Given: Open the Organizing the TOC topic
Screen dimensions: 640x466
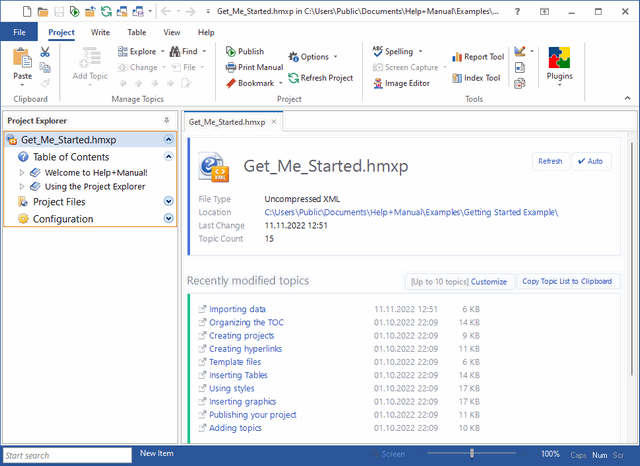Looking at the screenshot, I should click(x=246, y=322).
